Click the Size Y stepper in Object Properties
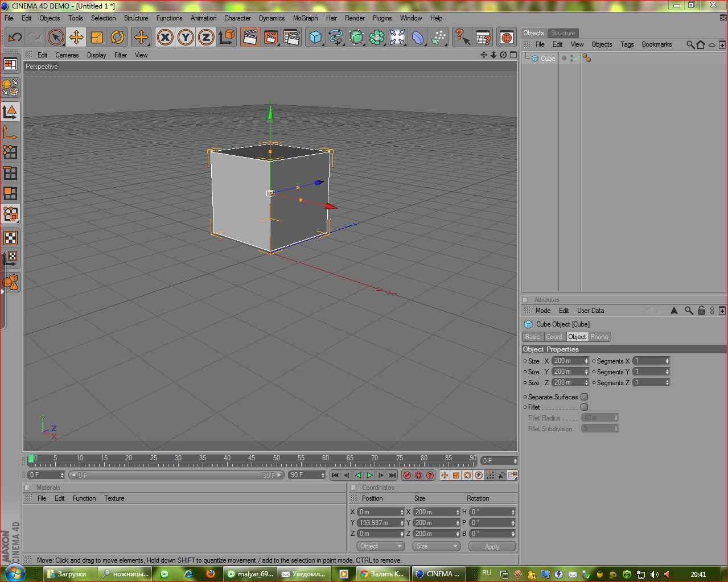This screenshot has width=728, height=582. (586, 372)
